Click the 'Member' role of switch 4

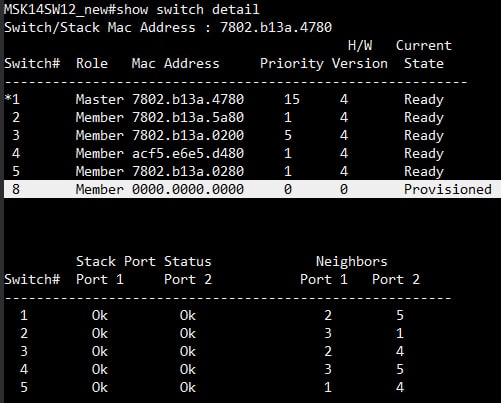(x=100, y=153)
